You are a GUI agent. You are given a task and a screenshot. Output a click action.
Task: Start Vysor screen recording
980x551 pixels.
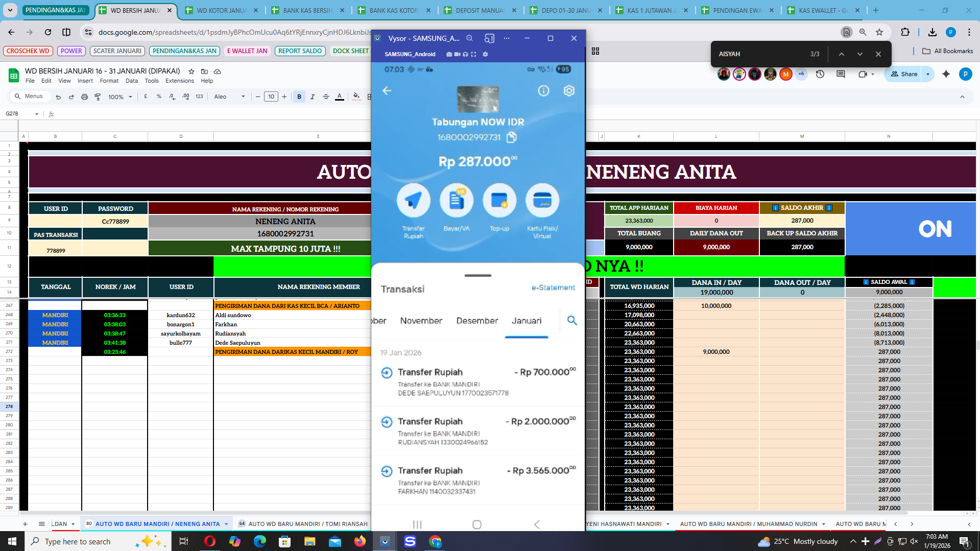point(457,54)
